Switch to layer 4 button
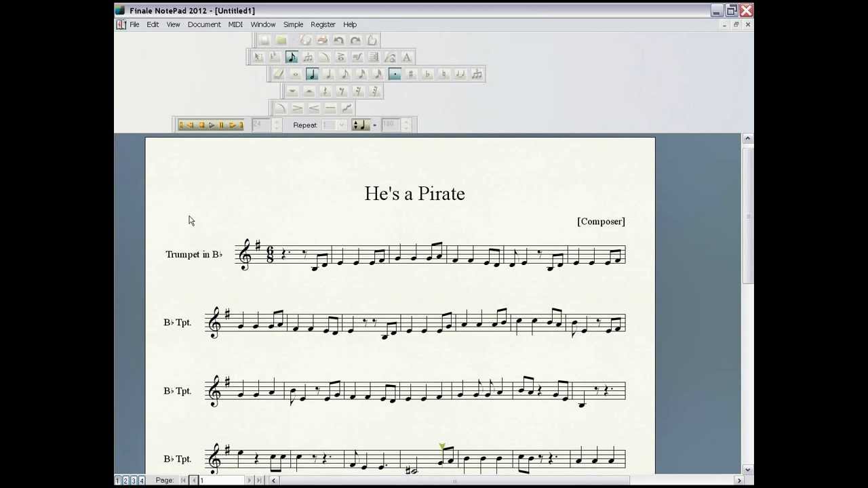This screenshot has width=868, height=488. (142, 480)
